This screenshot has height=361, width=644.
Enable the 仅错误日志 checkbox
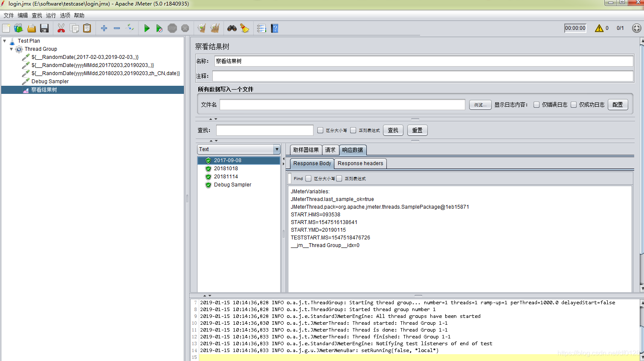tap(537, 105)
